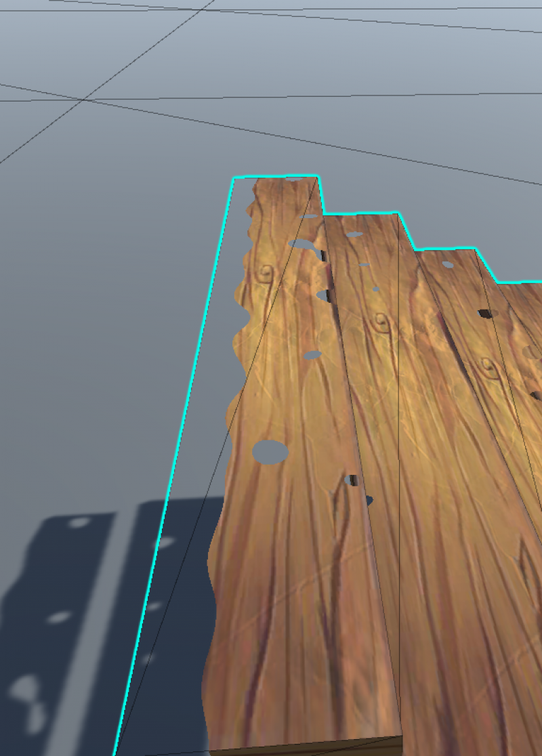Click the black hole near the third plank's top
The height and width of the screenshot is (756, 542).
[485, 313]
